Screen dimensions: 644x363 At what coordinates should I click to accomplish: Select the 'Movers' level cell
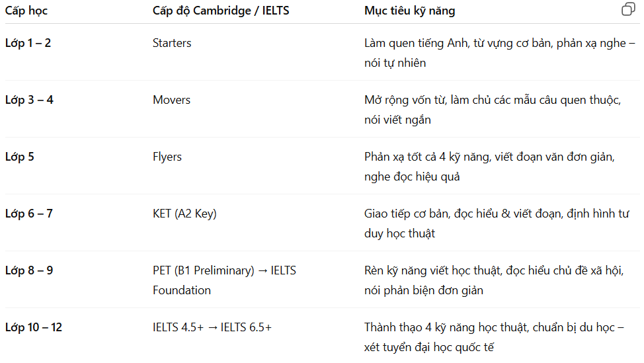171,100
